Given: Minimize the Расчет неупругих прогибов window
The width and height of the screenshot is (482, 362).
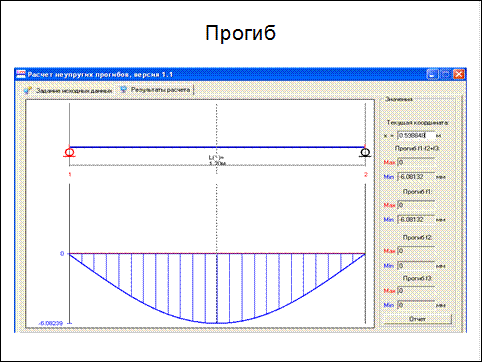Looking at the screenshot, I should (432, 74).
